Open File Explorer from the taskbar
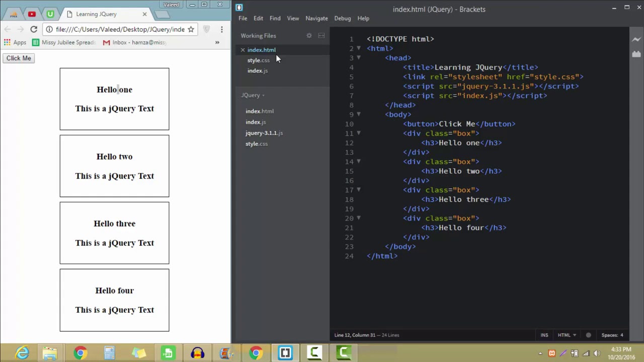 tap(50, 353)
